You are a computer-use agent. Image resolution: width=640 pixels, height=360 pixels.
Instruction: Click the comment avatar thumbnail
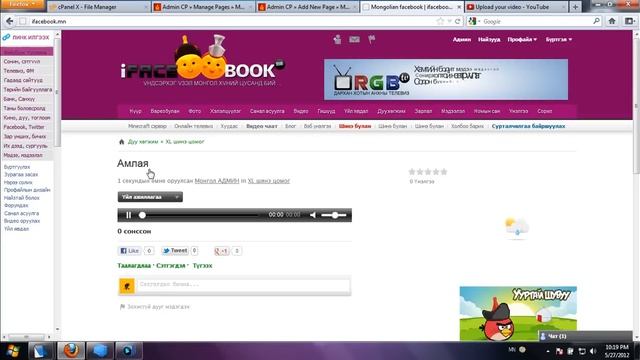(127, 286)
